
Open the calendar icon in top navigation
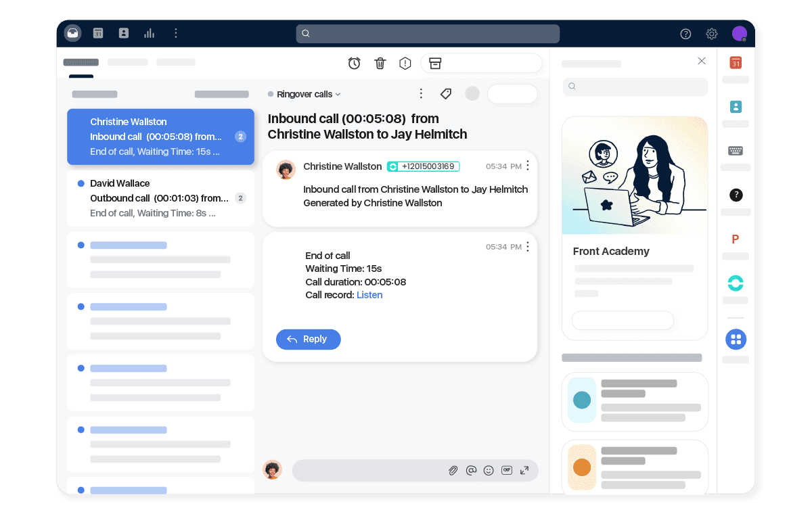(x=98, y=33)
